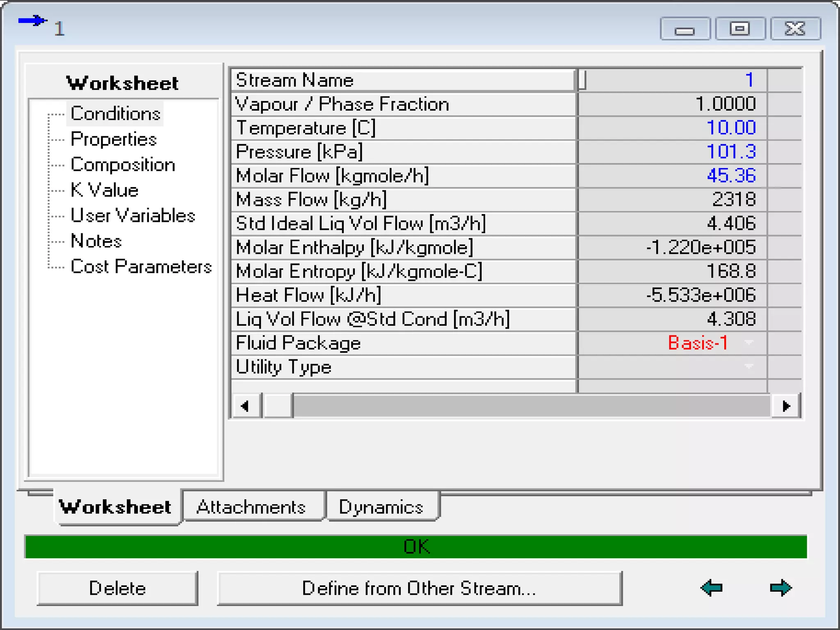Click Define from Other Stream button
Screen dimensions: 840x630
[x=419, y=588]
